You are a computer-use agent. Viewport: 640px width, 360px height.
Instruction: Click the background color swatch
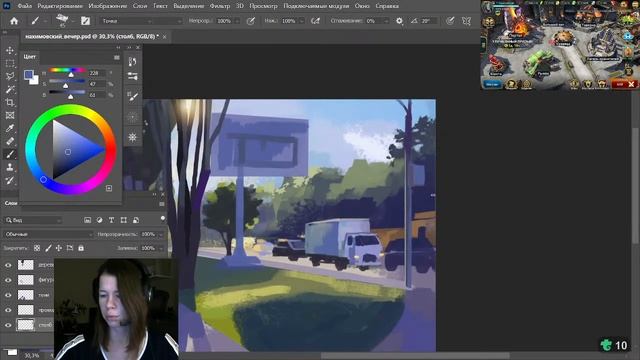(x=34, y=80)
